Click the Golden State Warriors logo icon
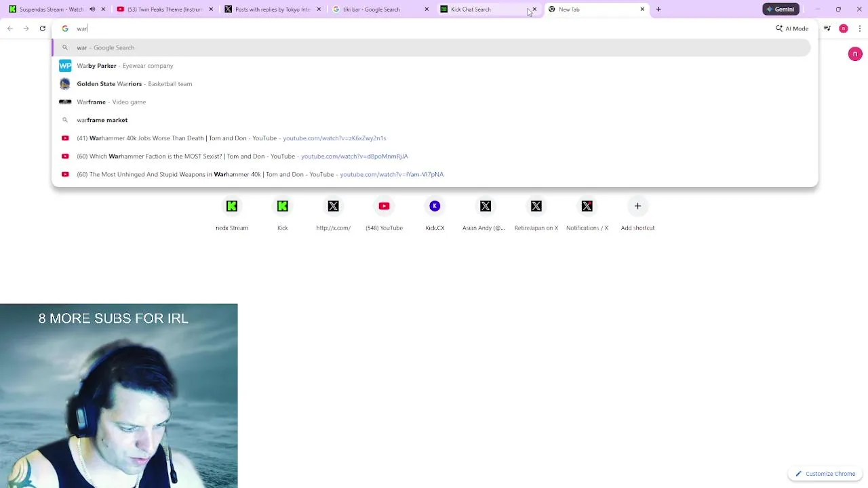 click(x=65, y=84)
